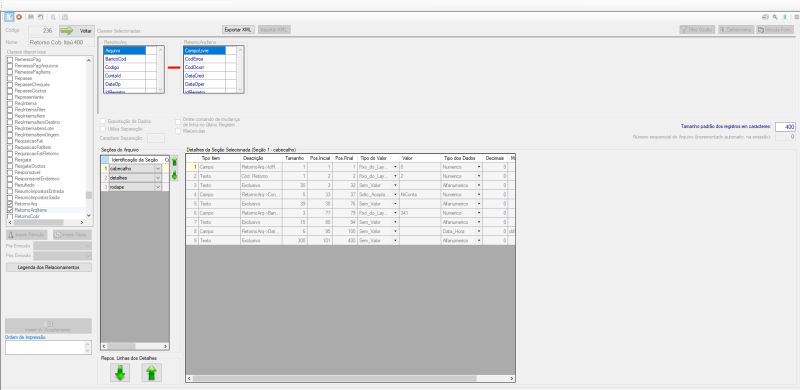Enable the Maiúsculas checkbox
The image size is (800, 390).
pos(178,131)
